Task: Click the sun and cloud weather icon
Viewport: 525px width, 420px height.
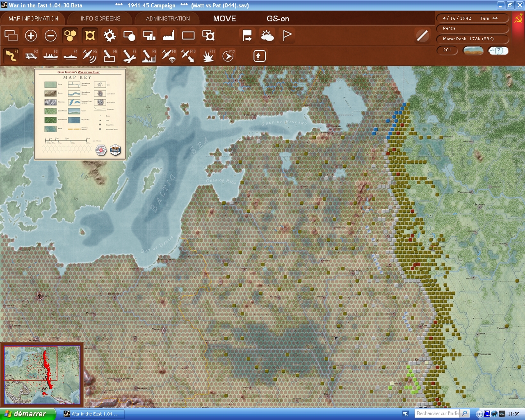Action: (267, 36)
